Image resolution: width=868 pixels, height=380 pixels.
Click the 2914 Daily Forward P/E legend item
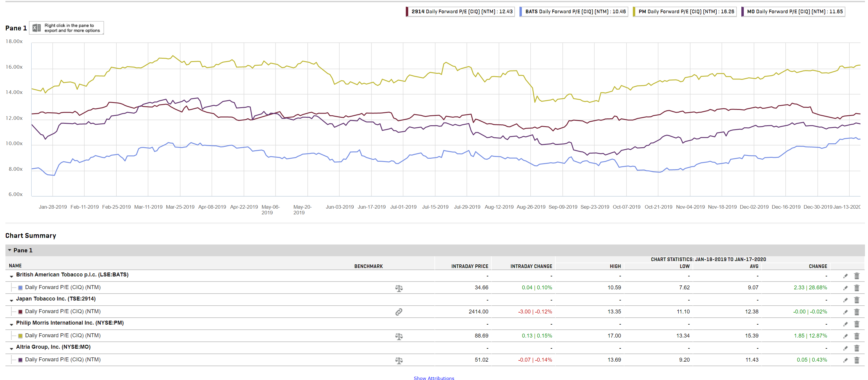(461, 11)
